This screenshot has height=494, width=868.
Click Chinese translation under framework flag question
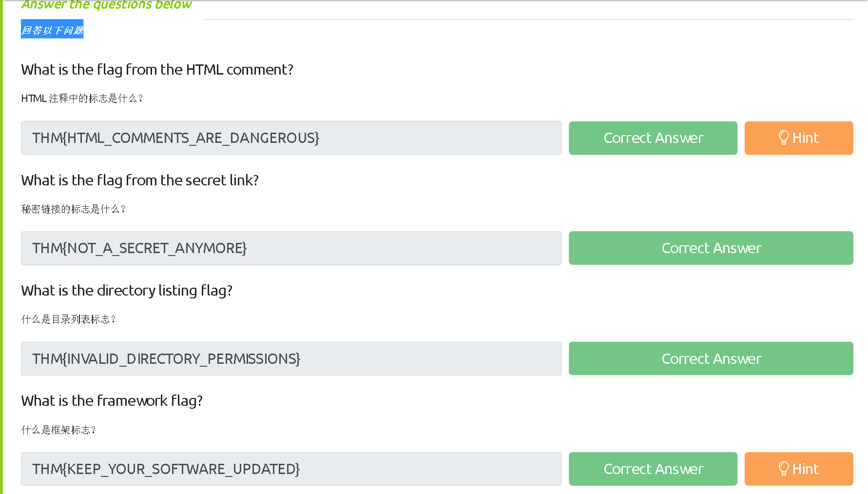pyautogui.click(x=58, y=430)
